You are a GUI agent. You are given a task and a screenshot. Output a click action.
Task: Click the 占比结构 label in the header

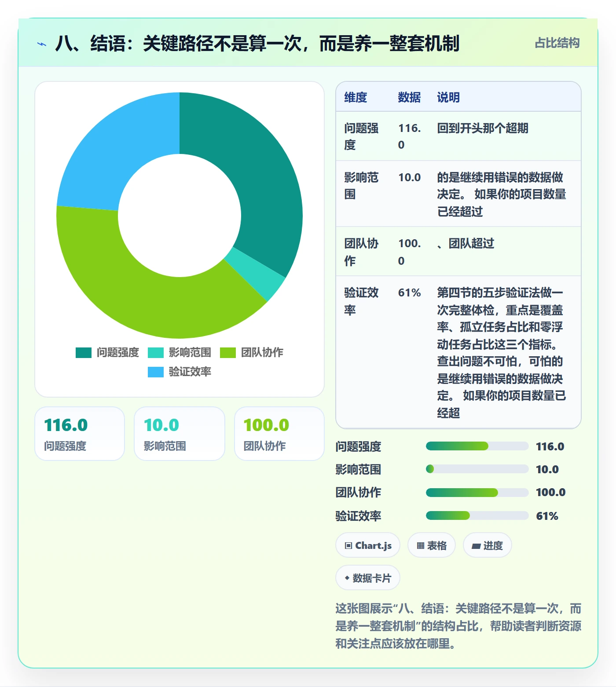click(x=557, y=43)
